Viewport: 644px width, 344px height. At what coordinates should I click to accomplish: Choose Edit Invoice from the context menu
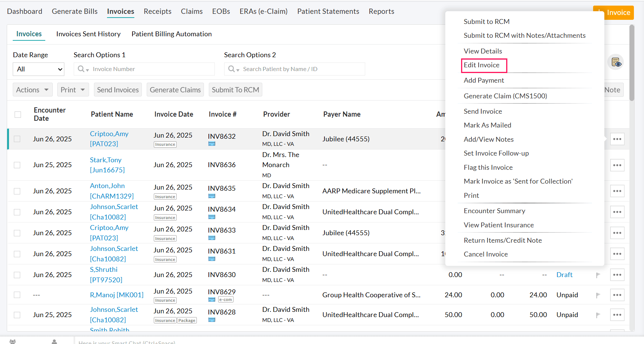tap(481, 65)
